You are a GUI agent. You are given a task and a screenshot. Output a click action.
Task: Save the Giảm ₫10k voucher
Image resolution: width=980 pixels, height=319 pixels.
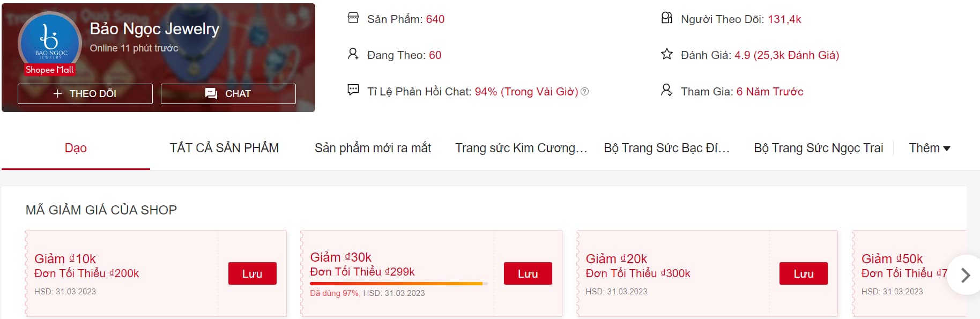pos(252,273)
